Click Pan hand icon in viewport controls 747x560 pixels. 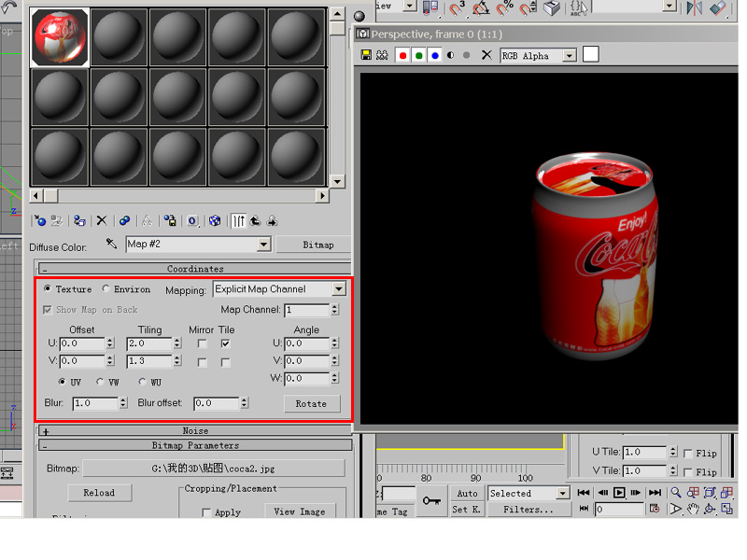pos(693,509)
